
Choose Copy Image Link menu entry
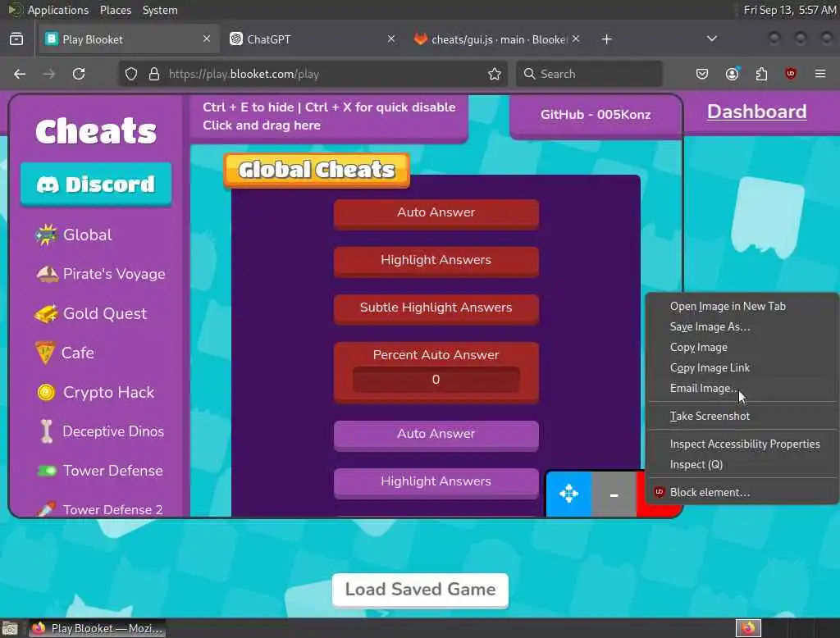742,368
